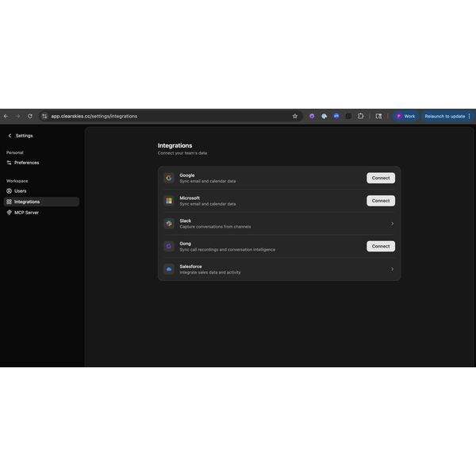Click the Slack logo icon
This screenshot has width=476, height=476.
pyautogui.click(x=169, y=224)
